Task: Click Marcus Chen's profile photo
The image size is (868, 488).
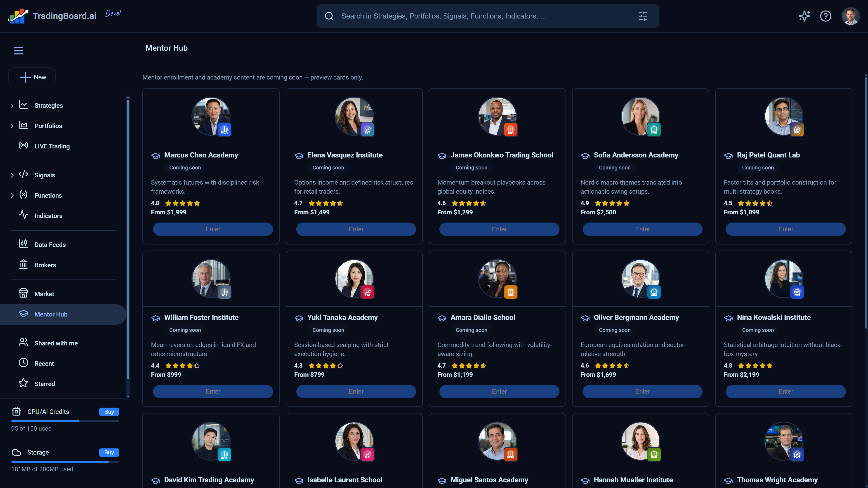Action: click(211, 117)
